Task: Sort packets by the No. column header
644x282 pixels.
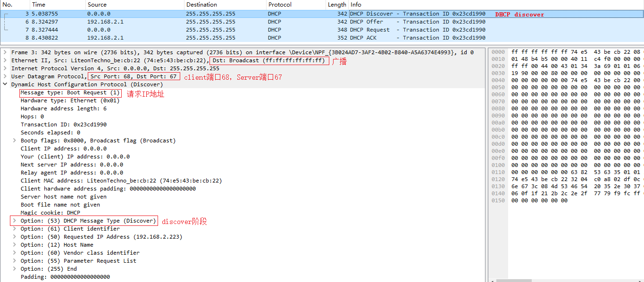Action: [x=15, y=4]
